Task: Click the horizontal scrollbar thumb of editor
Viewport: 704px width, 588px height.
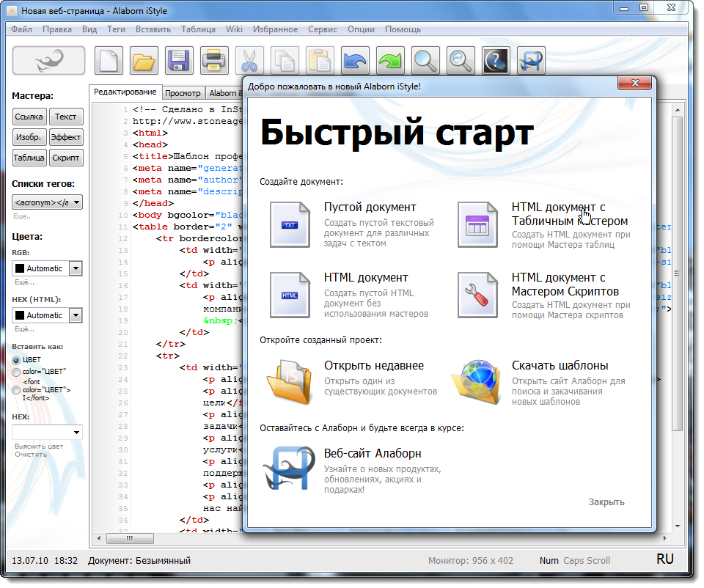Action: [x=130, y=538]
